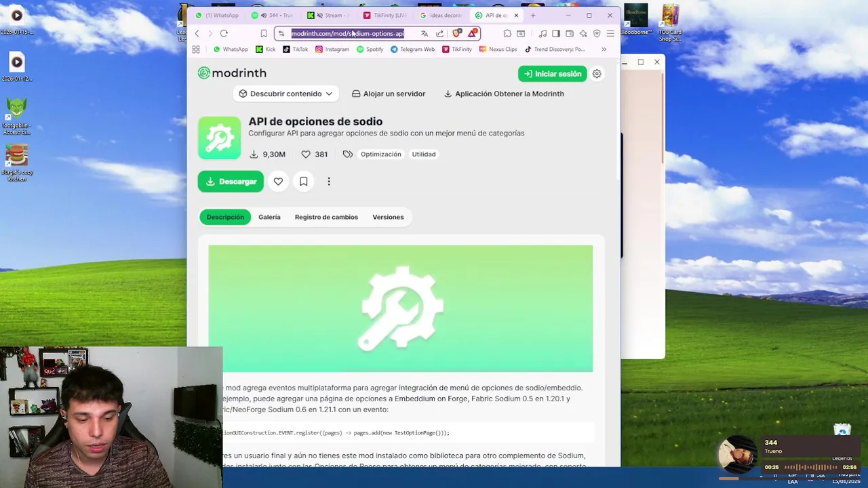Unmute the Stream tab muted speaker icon
The height and width of the screenshot is (488, 868).
(319, 15)
